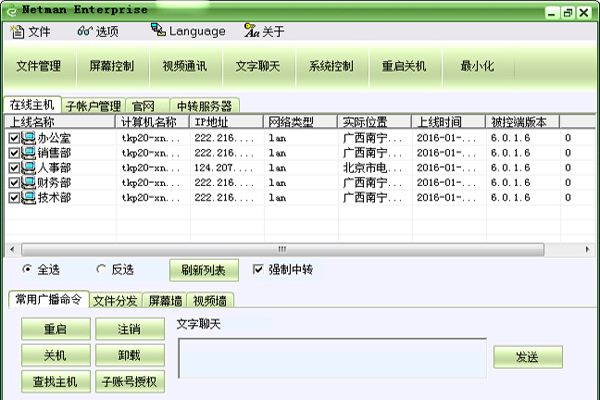This screenshot has width=600, height=400.
Task: Uncheck the 办公室 host checkbox
Action: (14, 138)
